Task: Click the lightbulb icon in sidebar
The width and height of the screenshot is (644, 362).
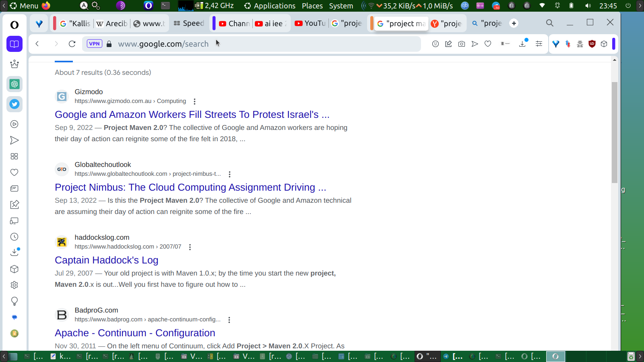Action: (x=14, y=301)
